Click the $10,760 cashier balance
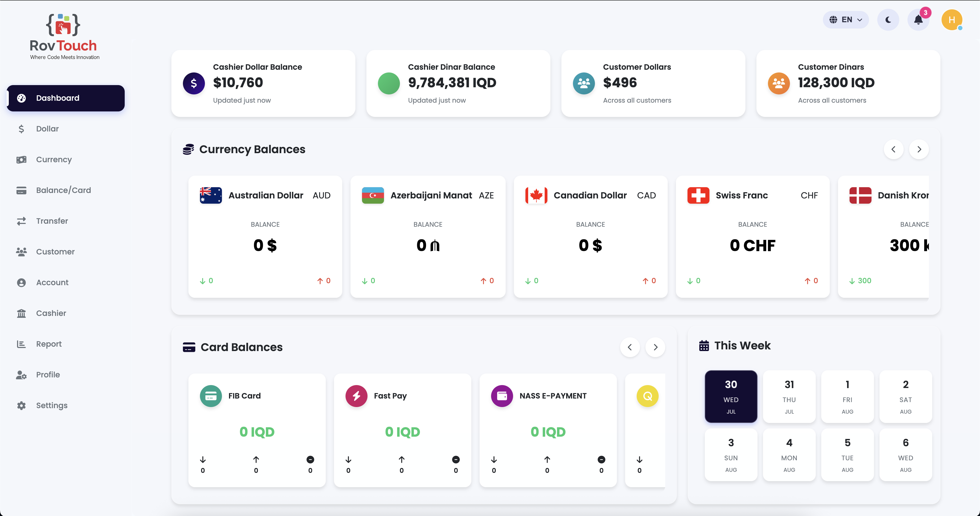Viewport: 980px width, 516px height. [x=238, y=83]
